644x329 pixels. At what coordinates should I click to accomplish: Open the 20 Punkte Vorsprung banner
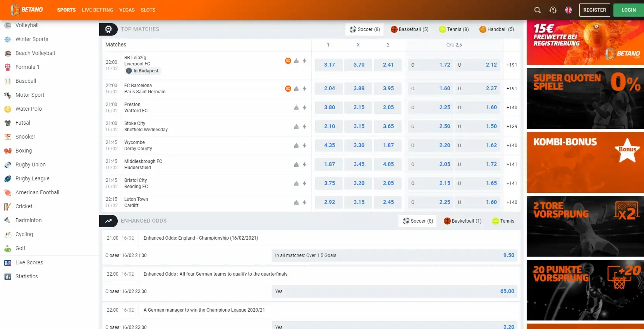coord(585,290)
